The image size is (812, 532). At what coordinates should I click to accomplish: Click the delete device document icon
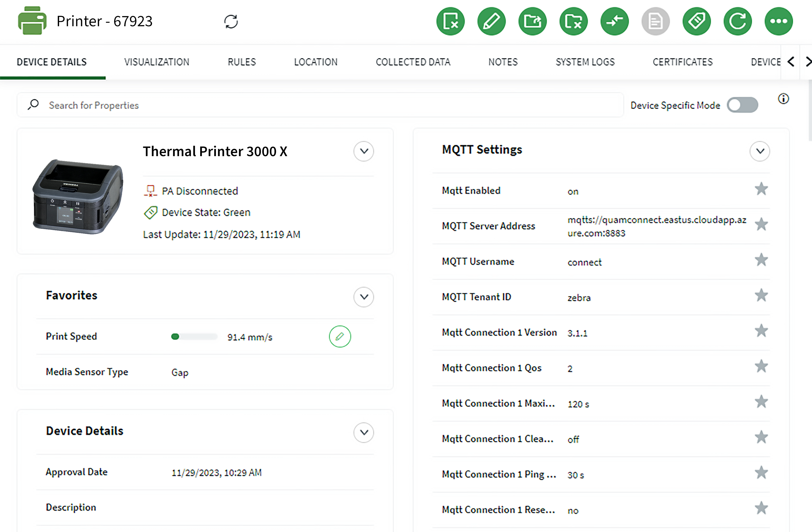pyautogui.click(x=450, y=21)
